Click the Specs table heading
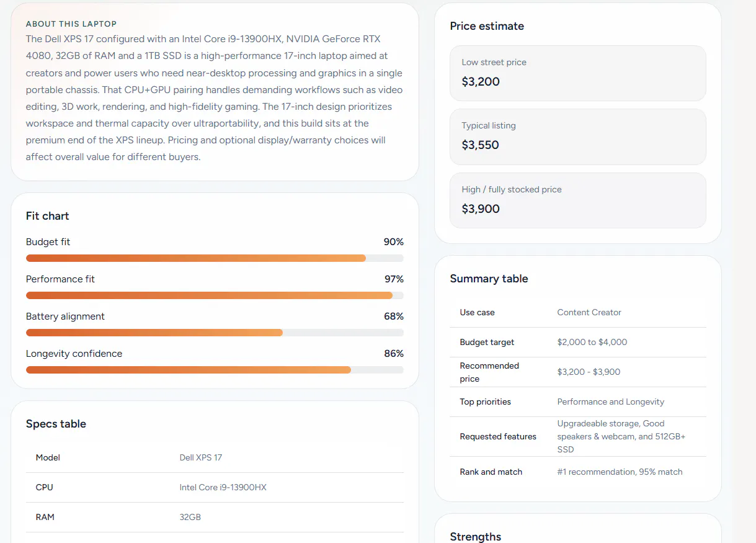The height and width of the screenshot is (543, 756). tap(56, 424)
